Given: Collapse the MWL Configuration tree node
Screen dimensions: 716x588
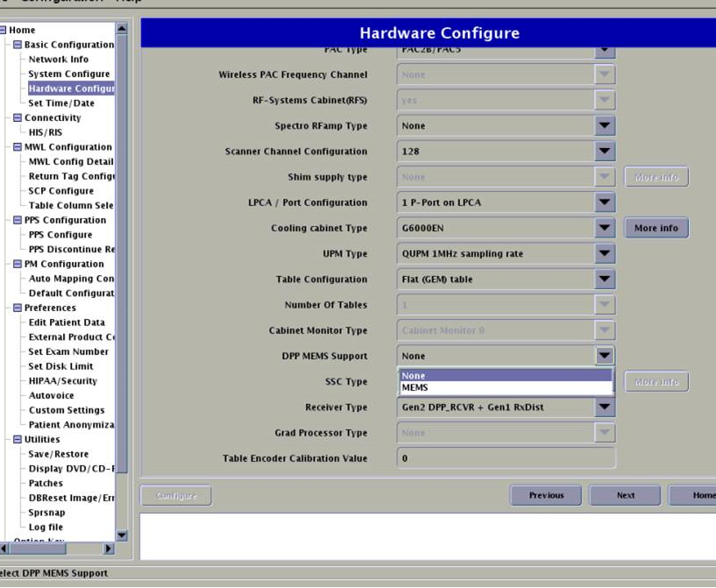Looking at the screenshot, I should pos(18,147).
